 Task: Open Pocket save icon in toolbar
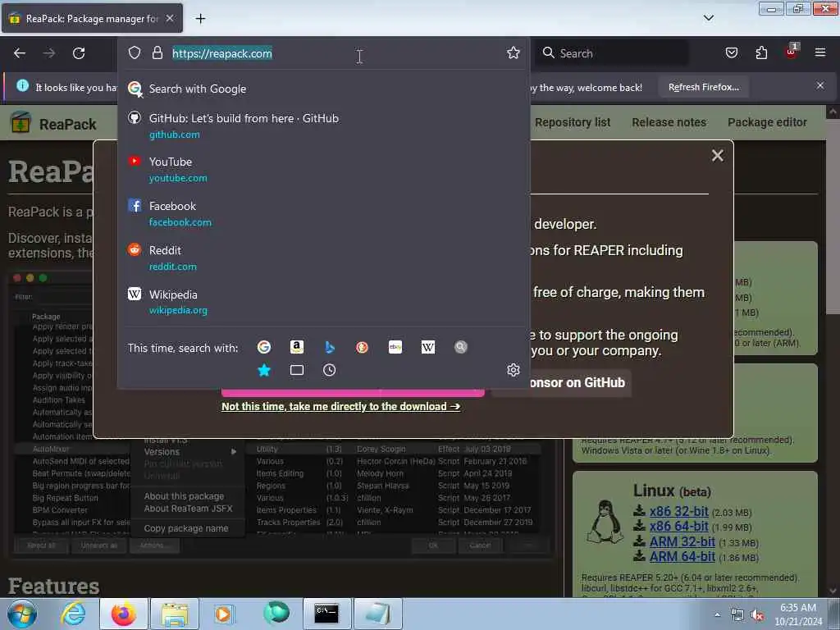731,52
